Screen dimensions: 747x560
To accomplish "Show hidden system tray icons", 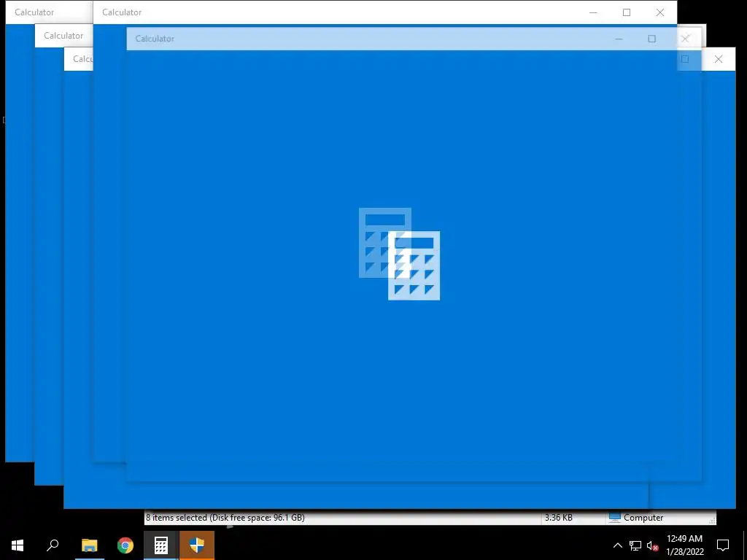I will 617,545.
